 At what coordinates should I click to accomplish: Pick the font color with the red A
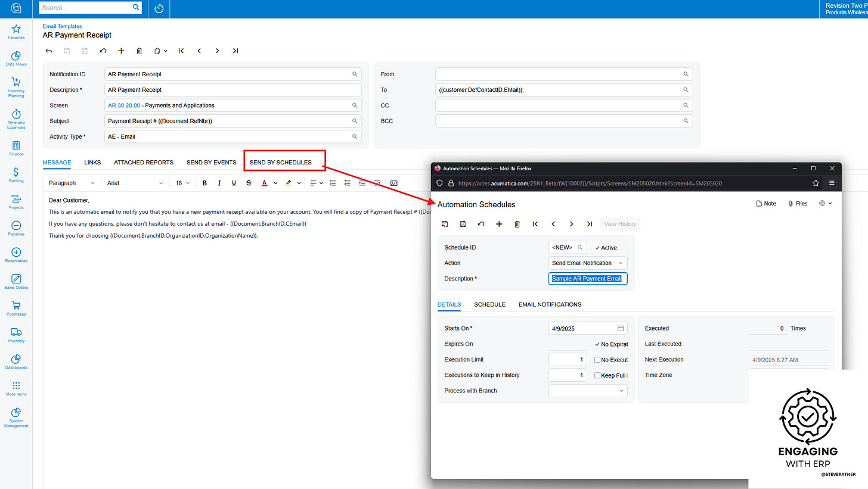pos(264,183)
